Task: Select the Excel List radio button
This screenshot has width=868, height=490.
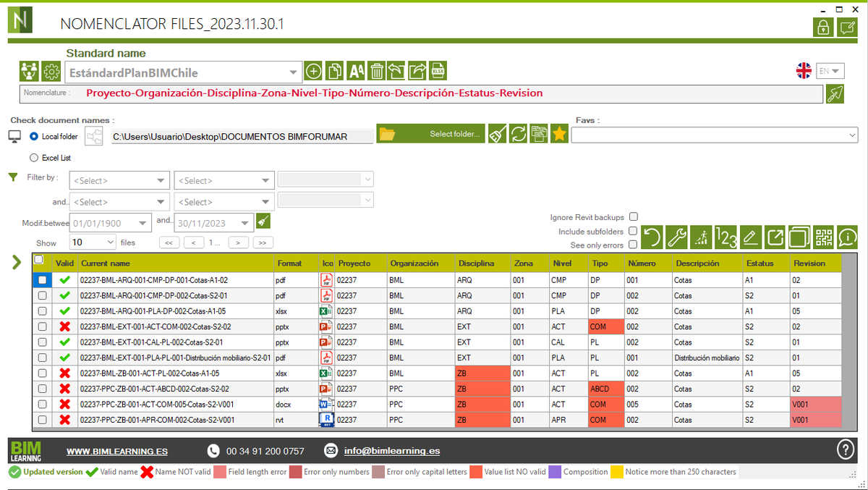Action: (x=34, y=157)
